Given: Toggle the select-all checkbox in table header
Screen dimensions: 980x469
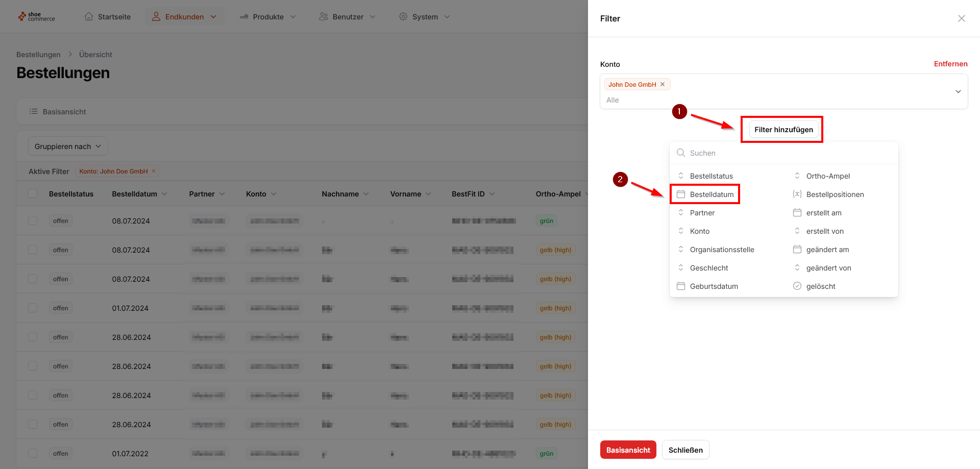Looking at the screenshot, I should click(x=33, y=193).
